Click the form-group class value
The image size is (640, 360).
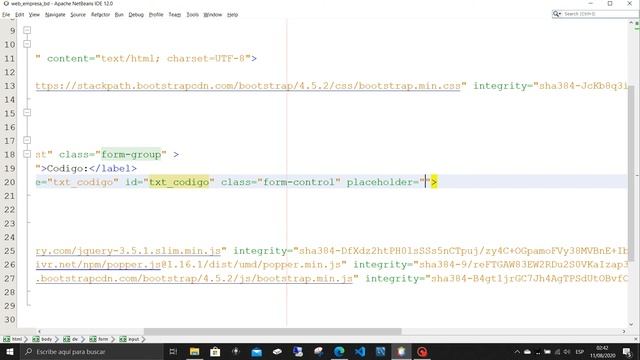click(x=131, y=154)
